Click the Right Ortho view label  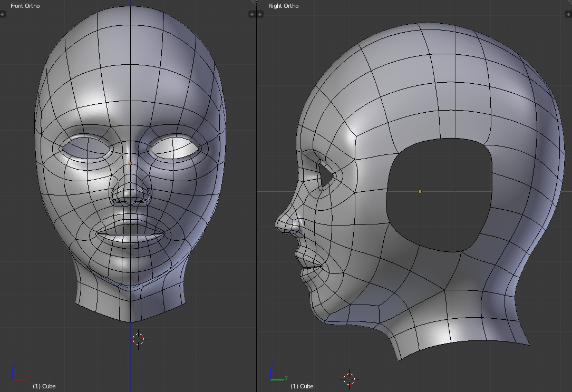click(x=283, y=6)
